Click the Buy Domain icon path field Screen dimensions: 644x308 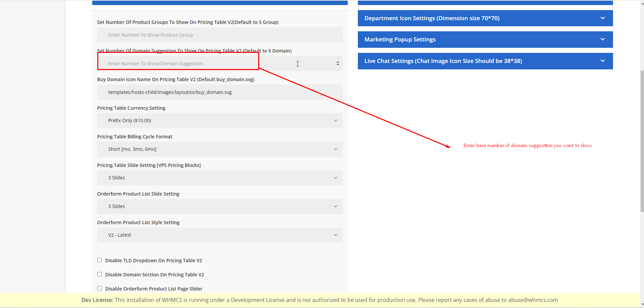[x=219, y=92]
